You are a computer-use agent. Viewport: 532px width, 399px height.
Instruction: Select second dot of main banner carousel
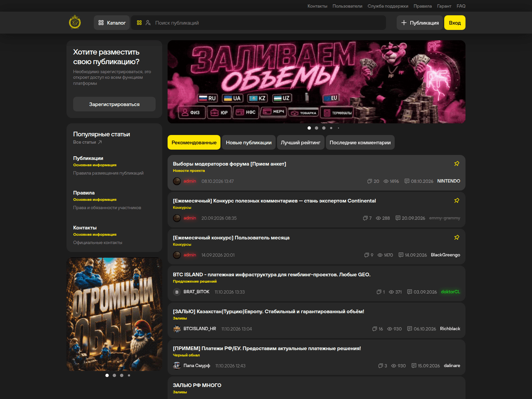(x=317, y=128)
